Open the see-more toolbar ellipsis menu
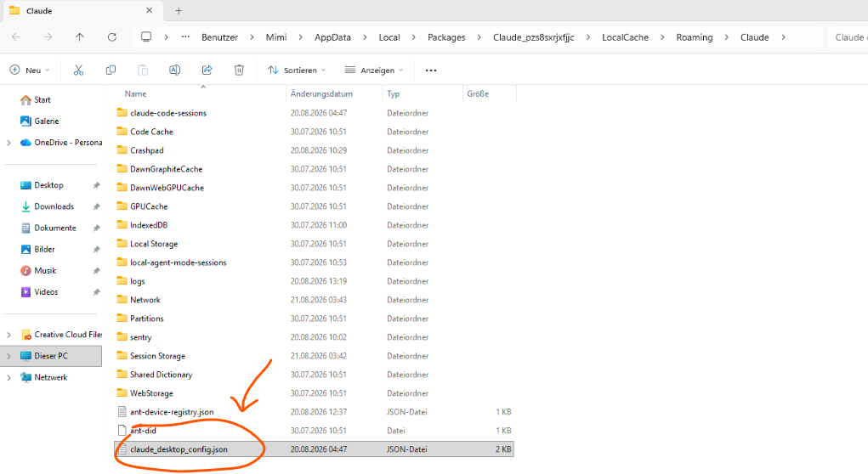The height and width of the screenshot is (474, 868). click(431, 71)
